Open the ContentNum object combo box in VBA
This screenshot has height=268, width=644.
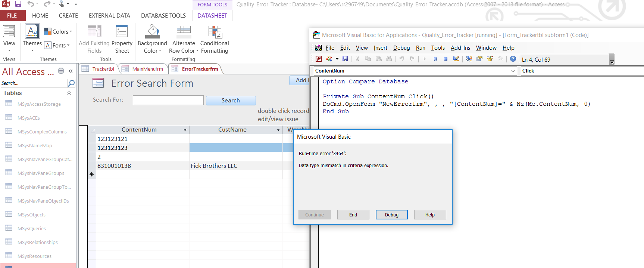pyautogui.click(x=513, y=71)
